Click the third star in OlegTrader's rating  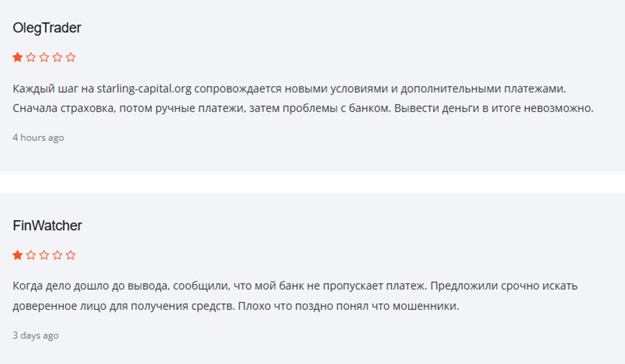pyautogui.click(x=44, y=57)
